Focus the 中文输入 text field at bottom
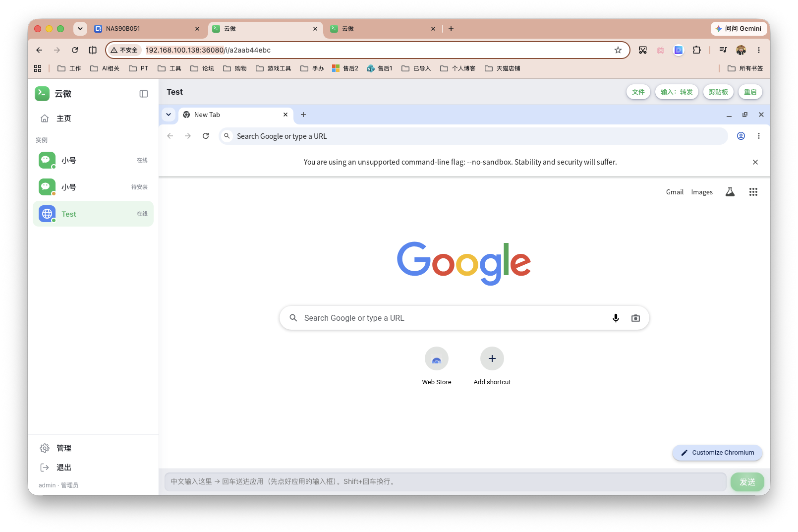Screen dimensions: 798x532 (445, 481)
